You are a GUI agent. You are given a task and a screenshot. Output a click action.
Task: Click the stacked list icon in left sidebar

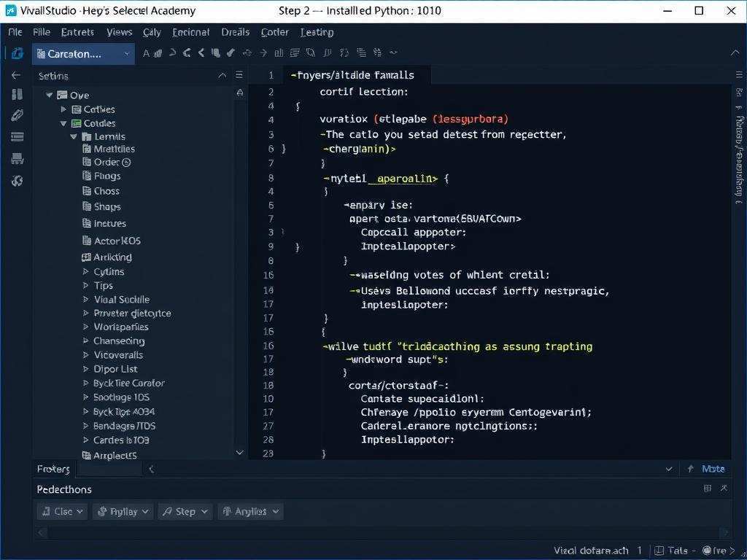click(17, 136)
